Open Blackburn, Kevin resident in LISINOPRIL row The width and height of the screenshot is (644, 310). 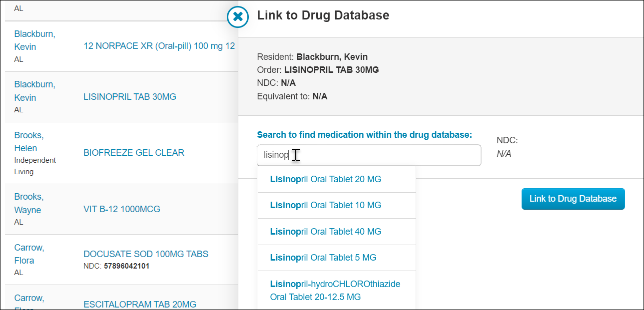[x=34, y=91]
